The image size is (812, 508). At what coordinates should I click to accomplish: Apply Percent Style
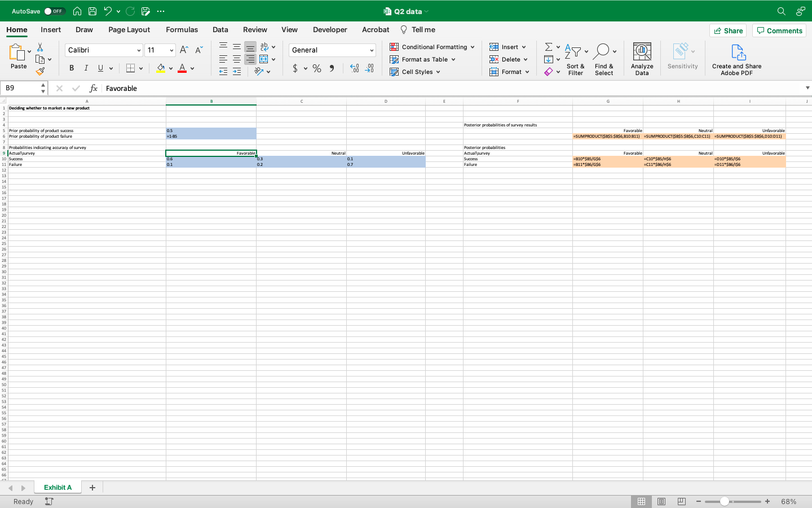317,68
